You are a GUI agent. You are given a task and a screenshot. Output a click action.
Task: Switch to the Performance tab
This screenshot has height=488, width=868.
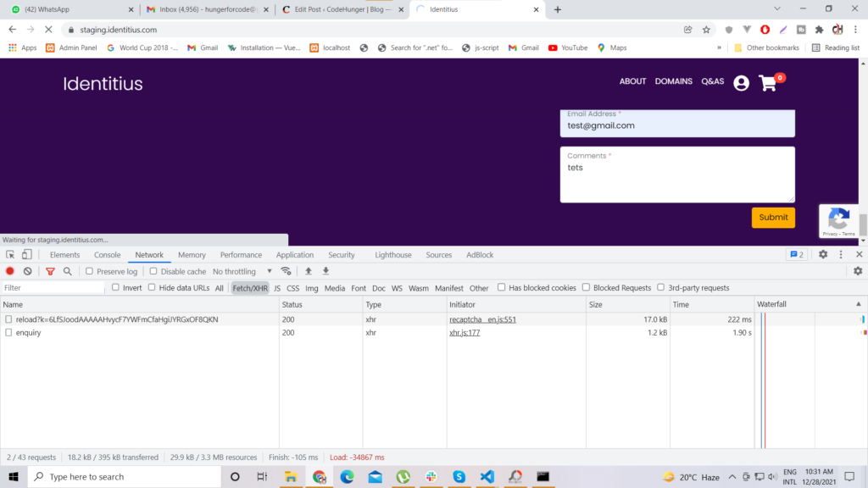point(241,254)
